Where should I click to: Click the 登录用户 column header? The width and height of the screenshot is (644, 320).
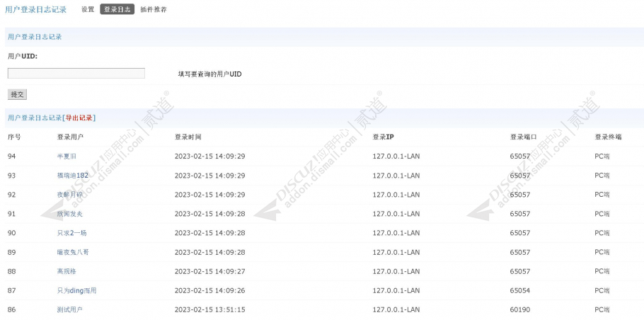tap(70, 137)
